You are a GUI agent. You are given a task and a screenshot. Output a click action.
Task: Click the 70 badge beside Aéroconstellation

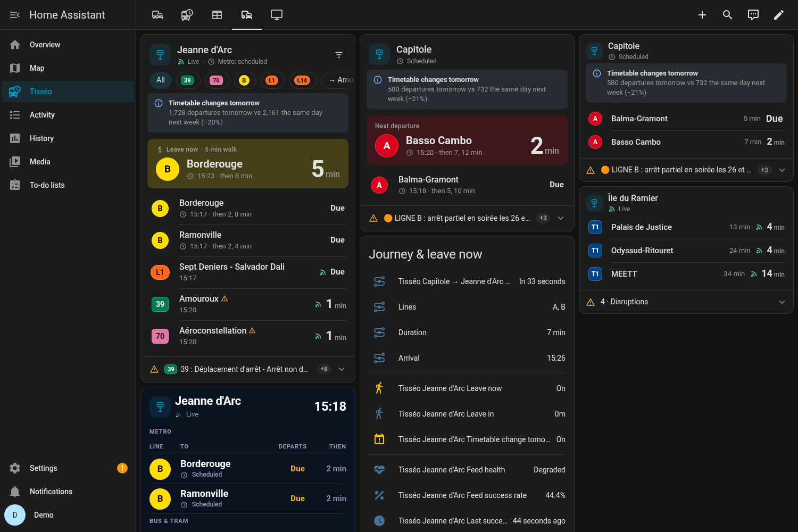(x=160, y=336)
